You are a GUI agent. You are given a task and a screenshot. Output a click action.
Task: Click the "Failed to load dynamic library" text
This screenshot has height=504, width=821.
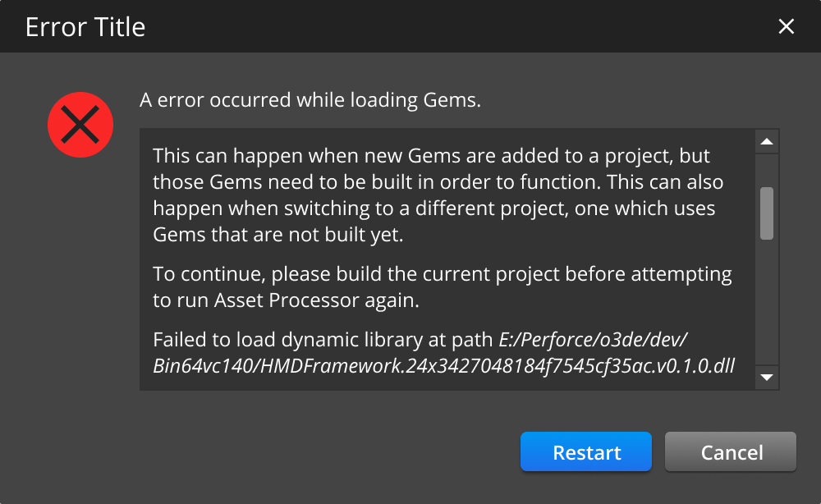(x=324, y=340)
